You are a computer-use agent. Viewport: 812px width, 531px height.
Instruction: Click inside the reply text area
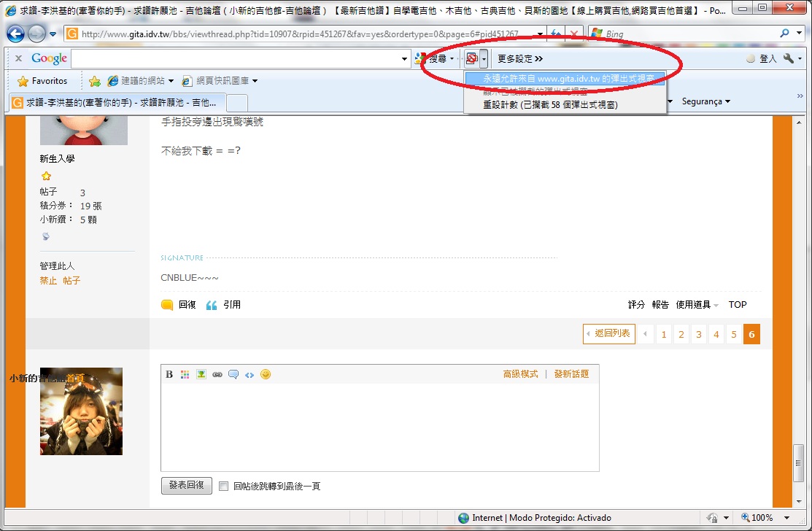(379, 427)
